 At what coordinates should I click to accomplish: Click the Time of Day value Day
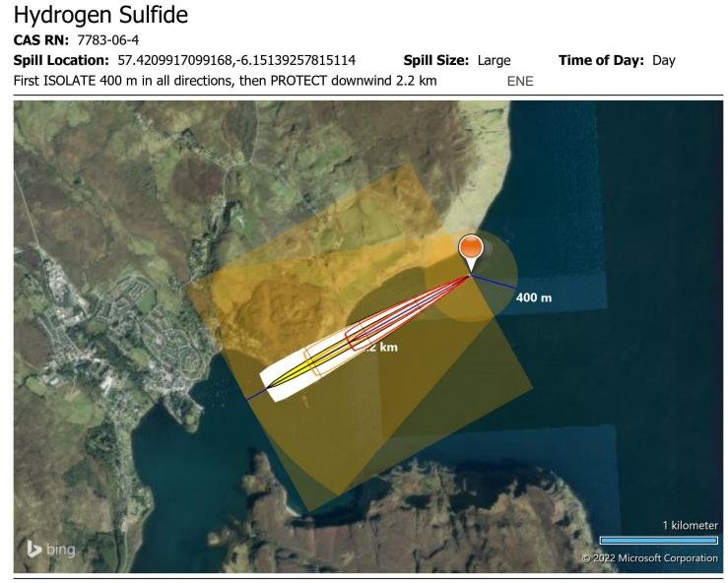pos(663,60)
